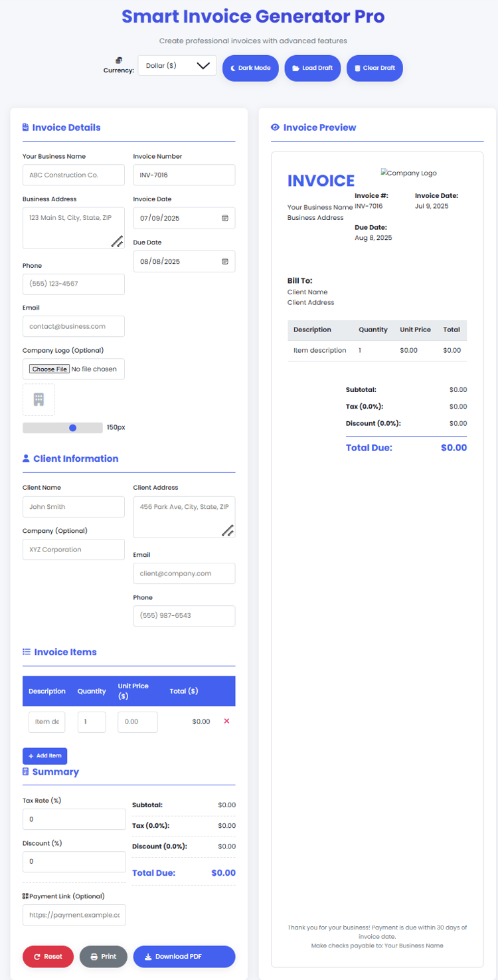Open the Currency dropdown
This screenshot has height=980, width=498.
click(177, 66)
